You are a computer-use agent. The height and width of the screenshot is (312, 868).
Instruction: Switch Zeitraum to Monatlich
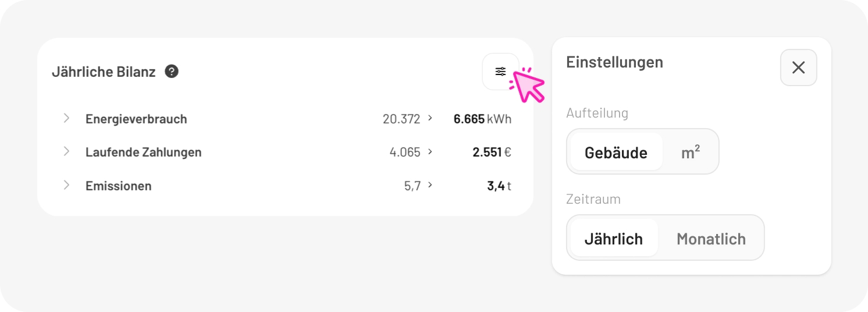711,239
